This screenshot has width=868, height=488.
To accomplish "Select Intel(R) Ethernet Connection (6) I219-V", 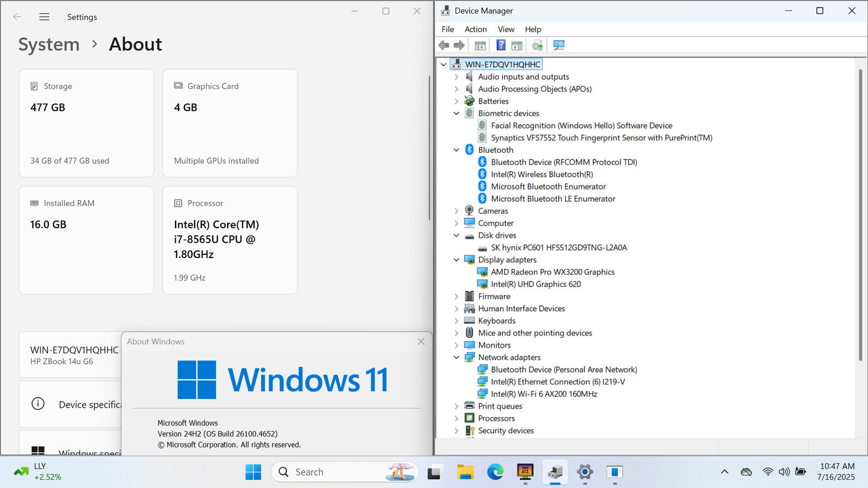I will pyautogui.click(x=558, y=382).
